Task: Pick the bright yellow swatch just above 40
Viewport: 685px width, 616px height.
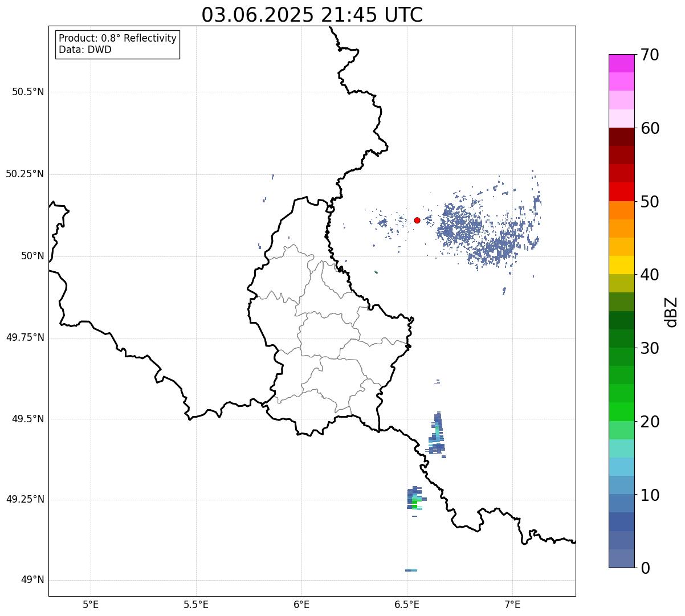Action: pos(622,265)
